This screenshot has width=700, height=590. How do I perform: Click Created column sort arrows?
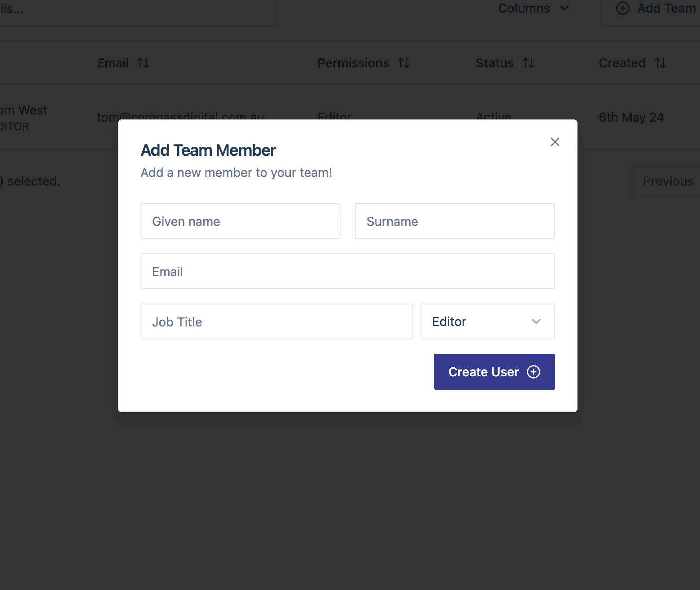click(660, 63)
